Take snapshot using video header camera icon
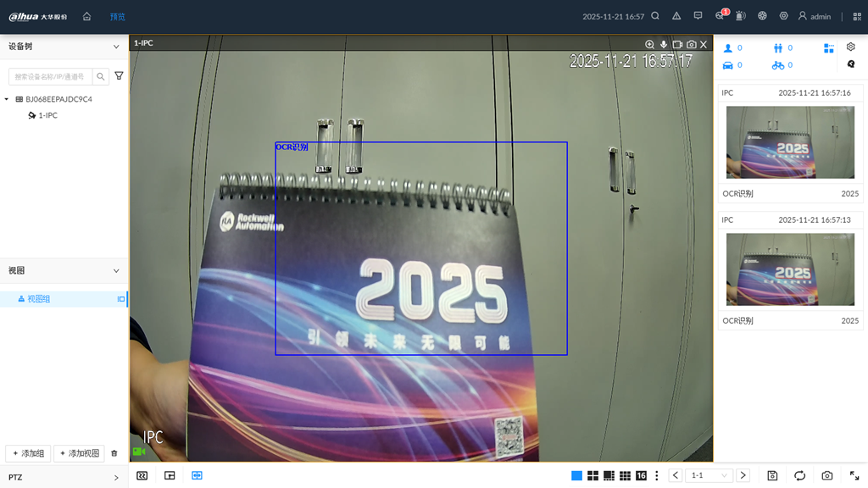 pos(691,44)
